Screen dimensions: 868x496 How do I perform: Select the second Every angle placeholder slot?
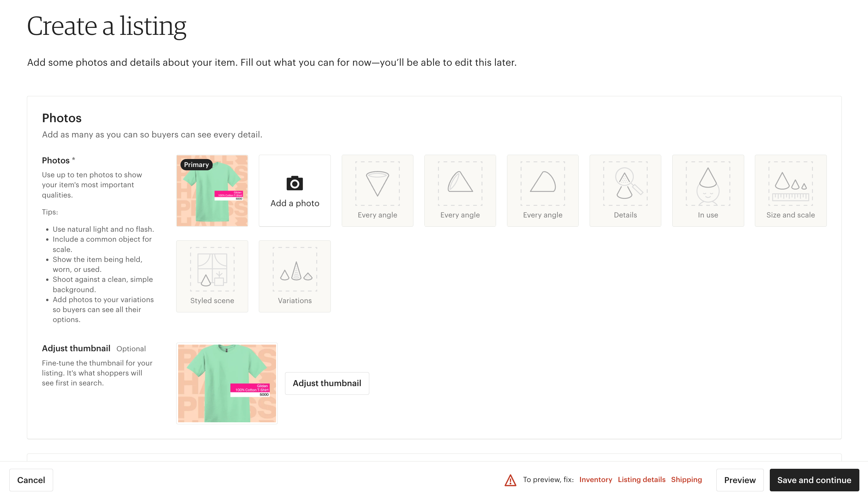[460, 191]
